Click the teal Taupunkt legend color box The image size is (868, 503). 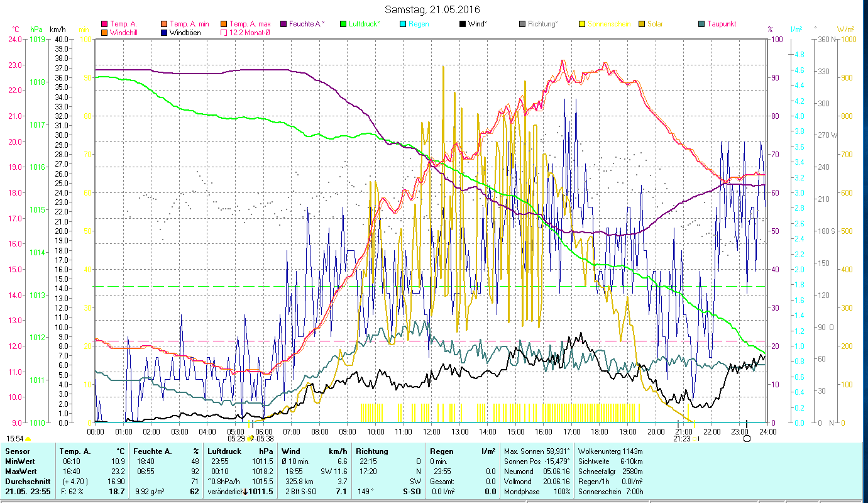coord(701,24)
